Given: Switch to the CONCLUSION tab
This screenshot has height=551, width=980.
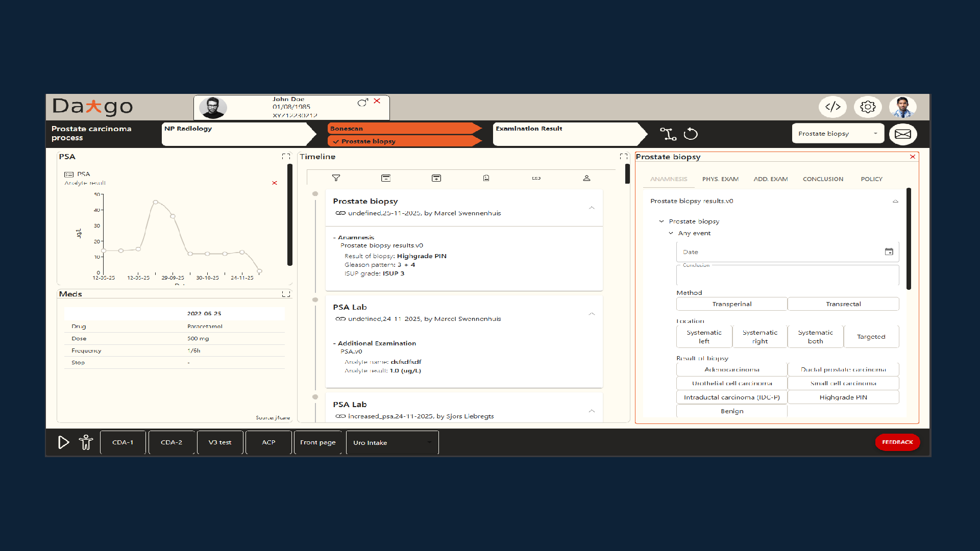Looking at the screenshot, I should tap(823, 179).
